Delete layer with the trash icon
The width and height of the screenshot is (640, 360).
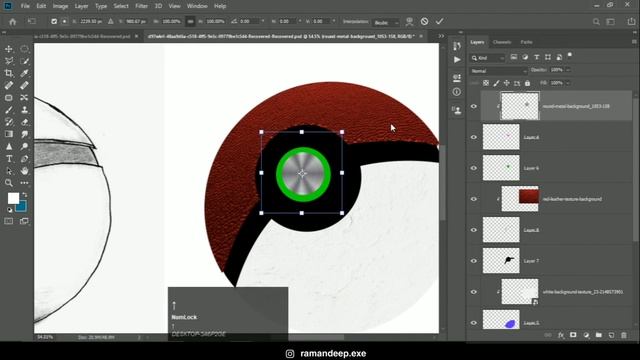click(624, 335)
